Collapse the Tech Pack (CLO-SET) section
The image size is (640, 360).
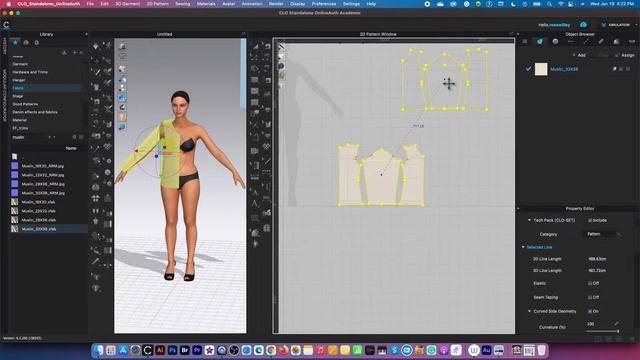coord(529,220)
